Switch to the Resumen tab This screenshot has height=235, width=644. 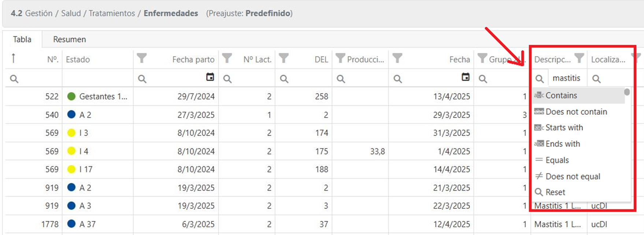pos(70,39)
